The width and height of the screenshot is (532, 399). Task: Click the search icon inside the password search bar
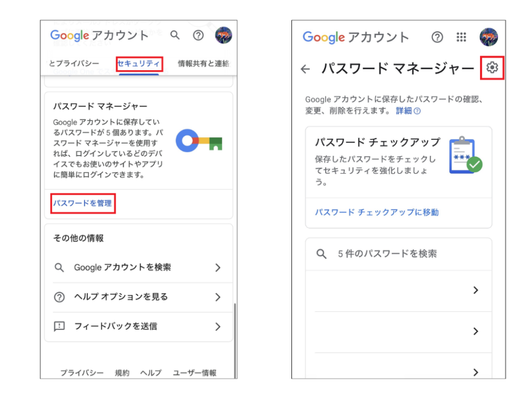321,253
